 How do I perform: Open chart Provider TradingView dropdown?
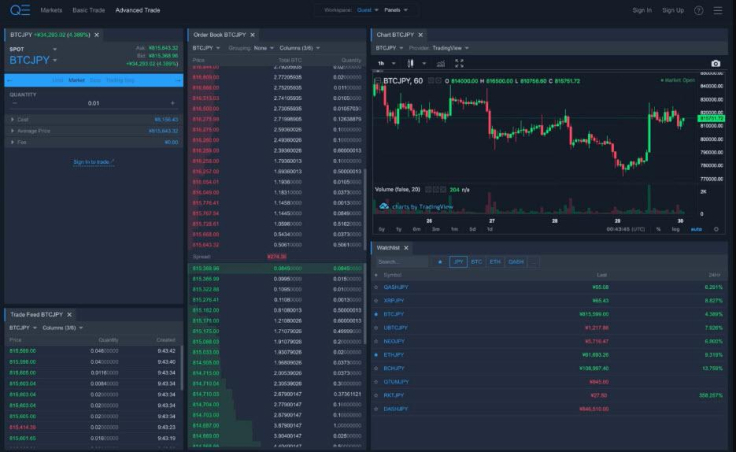click(450, 48)
